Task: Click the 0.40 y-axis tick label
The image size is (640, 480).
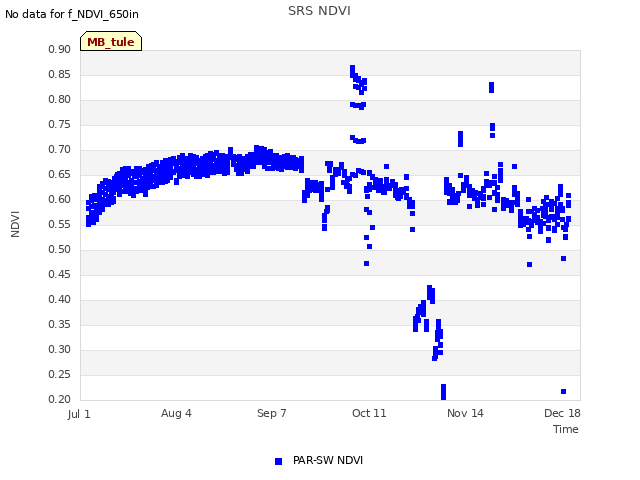Action: click(59, 299)
